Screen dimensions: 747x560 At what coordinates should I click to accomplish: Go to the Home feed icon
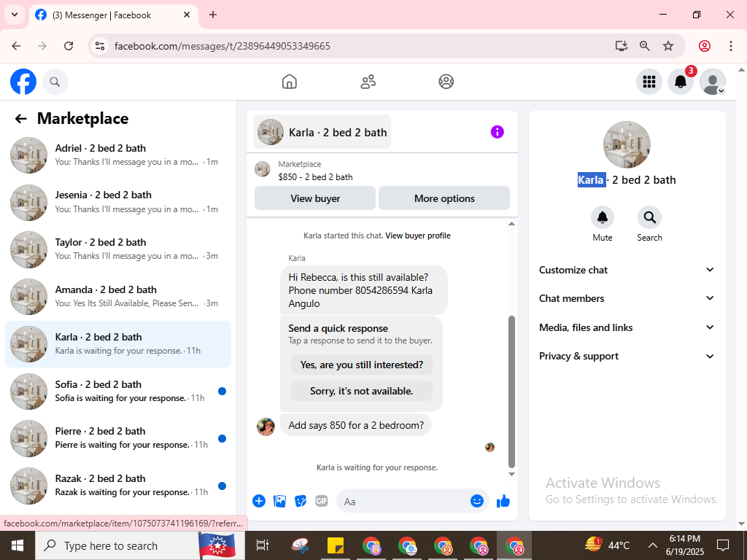point(289,82)
